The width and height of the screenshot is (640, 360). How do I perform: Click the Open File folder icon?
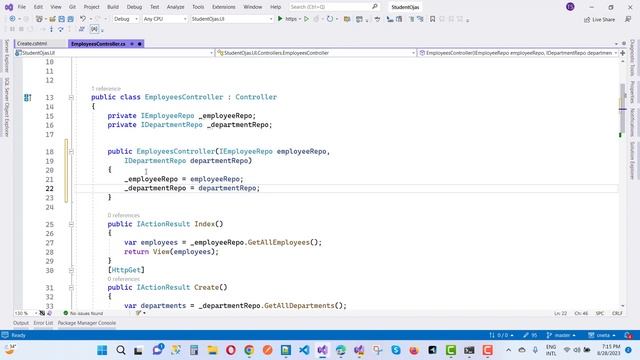coord(52,19)
